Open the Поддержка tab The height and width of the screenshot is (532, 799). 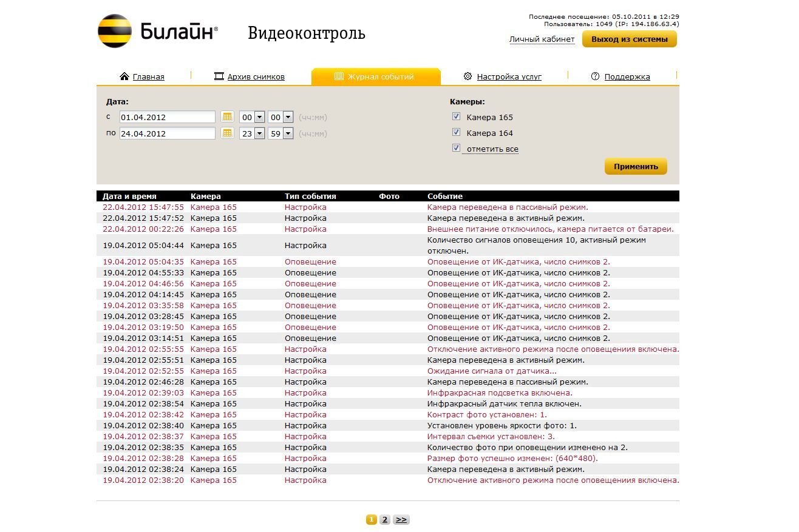point(627,76)
